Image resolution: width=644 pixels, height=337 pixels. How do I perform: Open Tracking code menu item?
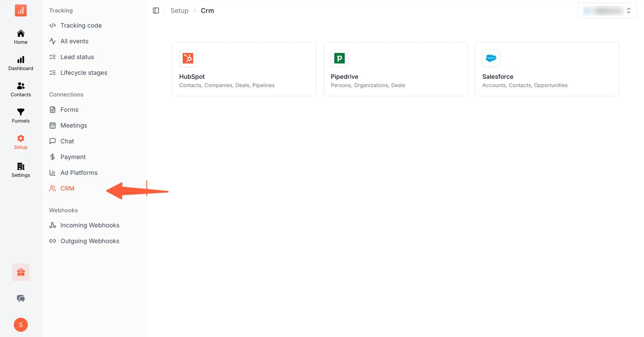click(x=81, y=25)
